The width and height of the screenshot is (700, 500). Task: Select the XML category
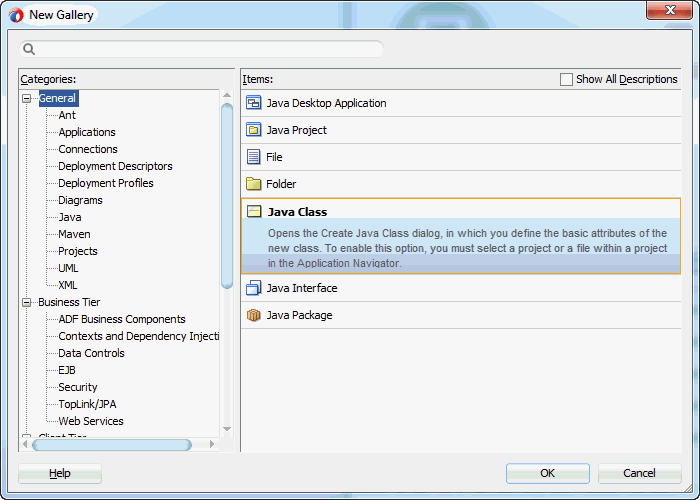[x=68, y=285]
